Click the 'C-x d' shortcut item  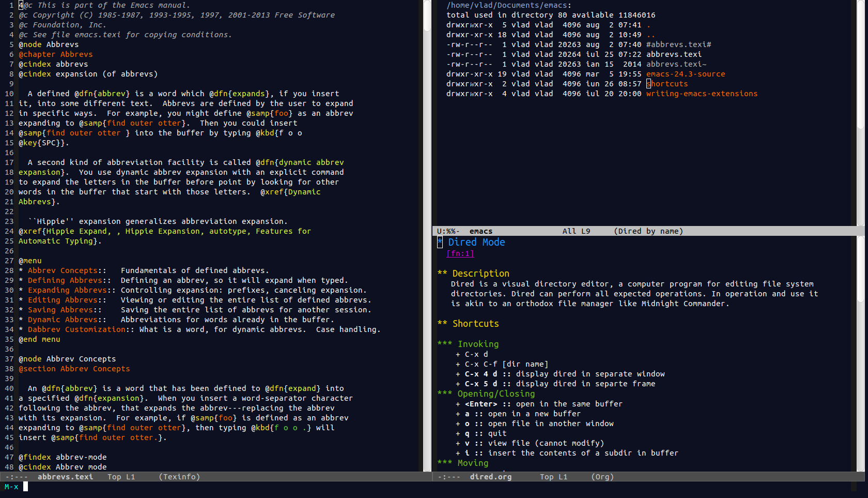(472, 354)
